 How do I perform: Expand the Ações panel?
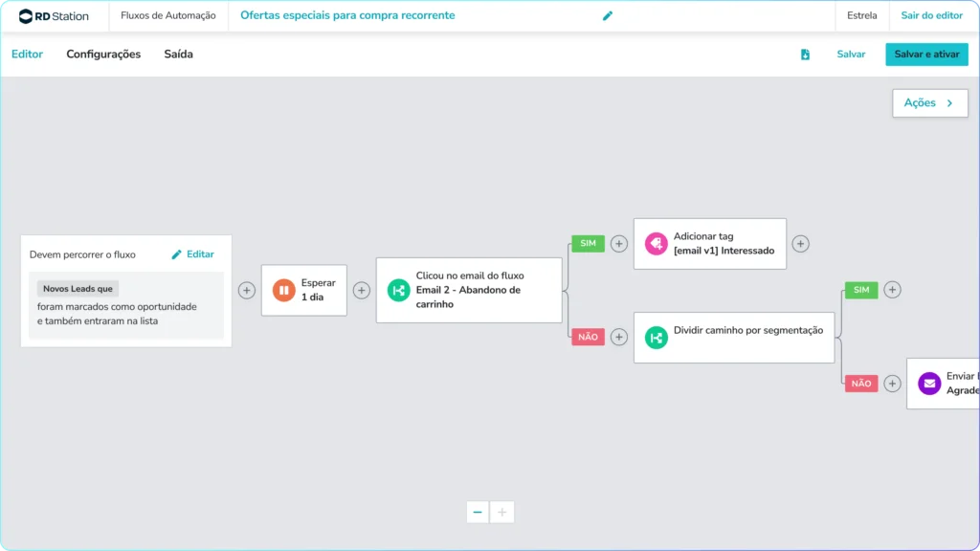pyautogui.click(x=930, y=103)
